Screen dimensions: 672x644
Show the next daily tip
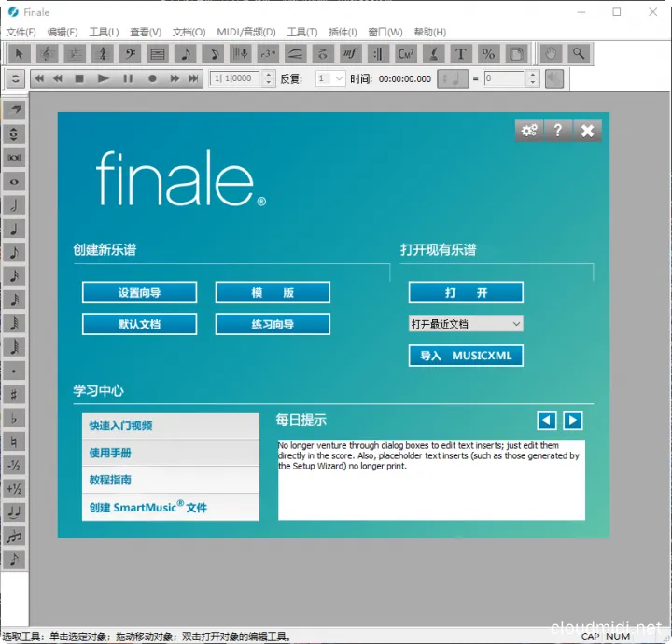[573, 420]
